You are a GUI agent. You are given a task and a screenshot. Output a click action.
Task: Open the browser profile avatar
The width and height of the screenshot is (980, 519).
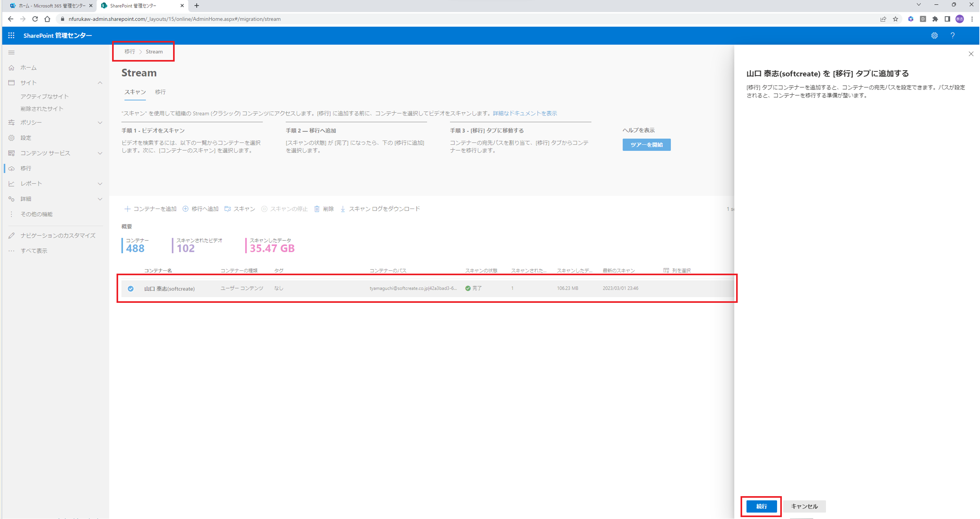(x=959, y=19)
